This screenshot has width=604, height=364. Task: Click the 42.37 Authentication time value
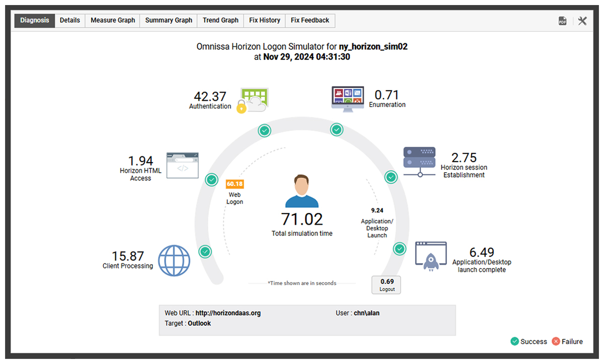(x=210, y=96)
